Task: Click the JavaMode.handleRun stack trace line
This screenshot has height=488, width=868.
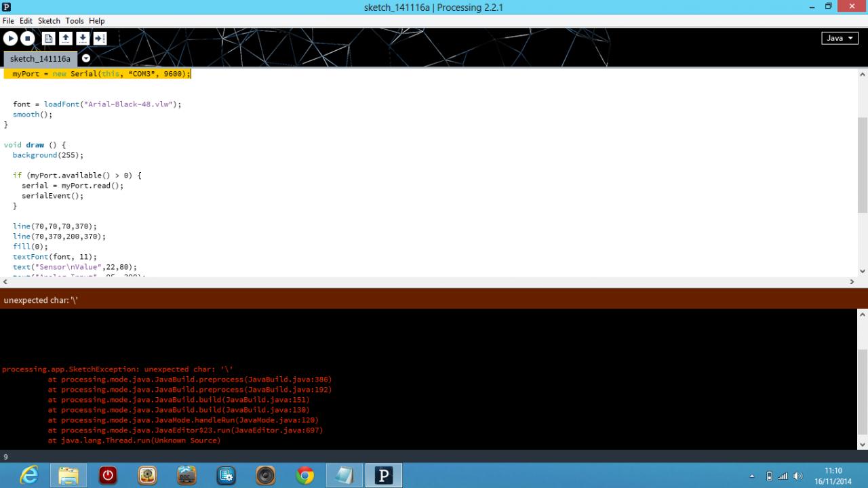Action: (183, 420)
